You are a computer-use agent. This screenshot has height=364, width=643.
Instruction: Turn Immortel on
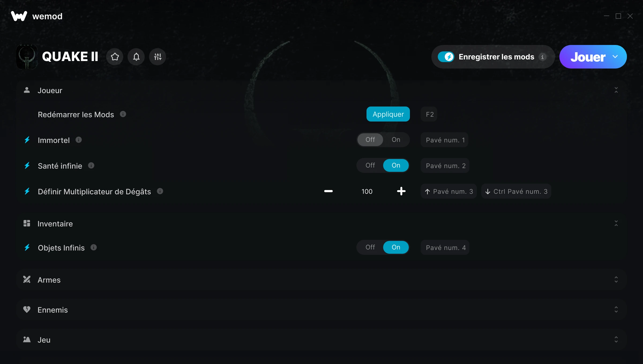[396, 140]
